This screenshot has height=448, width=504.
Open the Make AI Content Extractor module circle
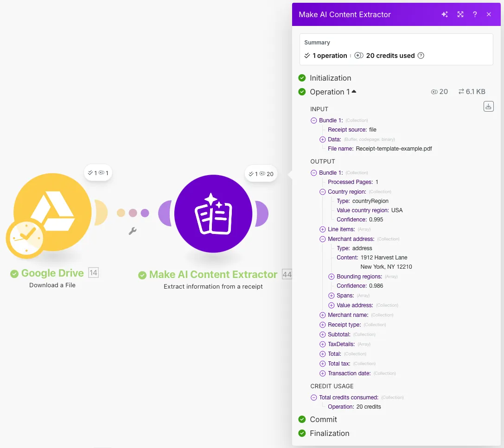tap(213, 214)
